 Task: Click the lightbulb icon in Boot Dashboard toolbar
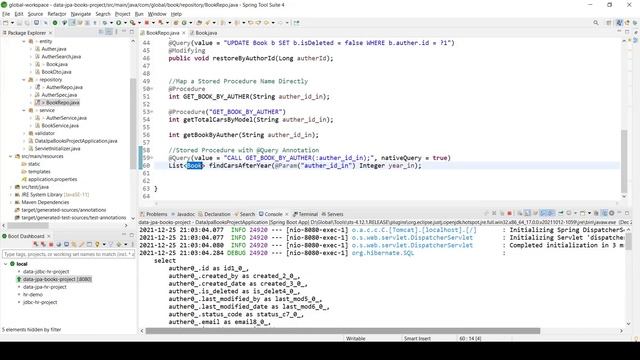[x=97, y=244]
